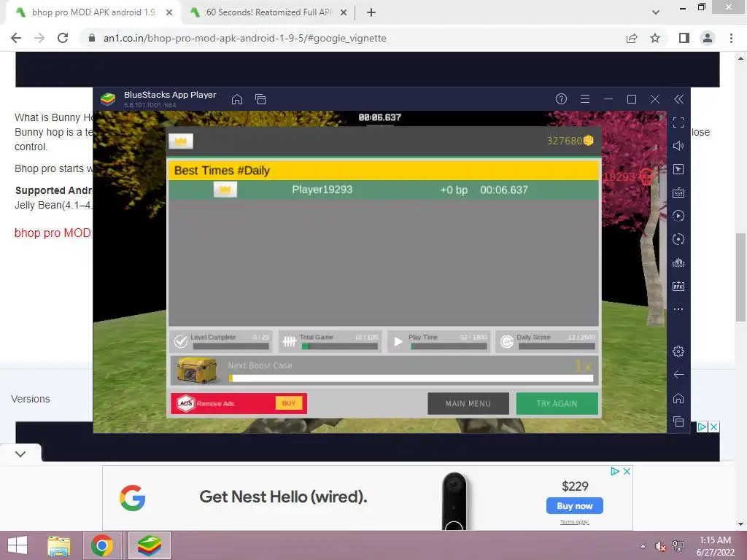Click the Total Game tally stat
The width and height of the screenshot is (747, 560).
tap(290, 341)
